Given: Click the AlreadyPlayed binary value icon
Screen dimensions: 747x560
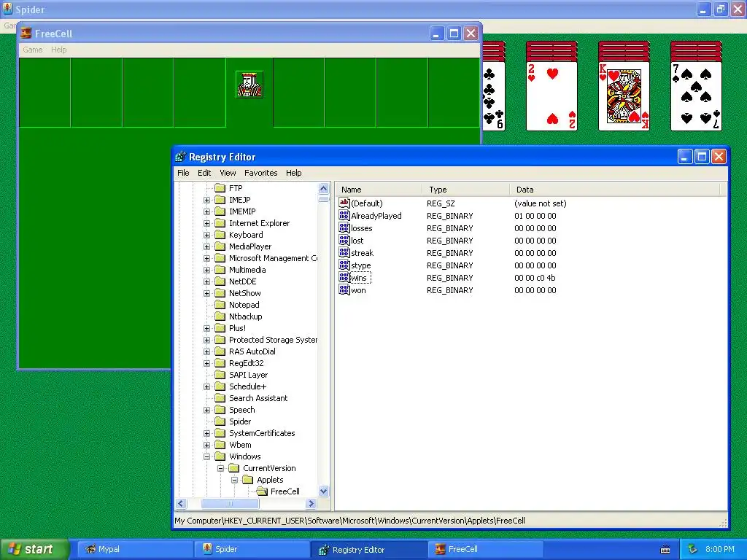Looking at the screenshot, I should (344, 215).
